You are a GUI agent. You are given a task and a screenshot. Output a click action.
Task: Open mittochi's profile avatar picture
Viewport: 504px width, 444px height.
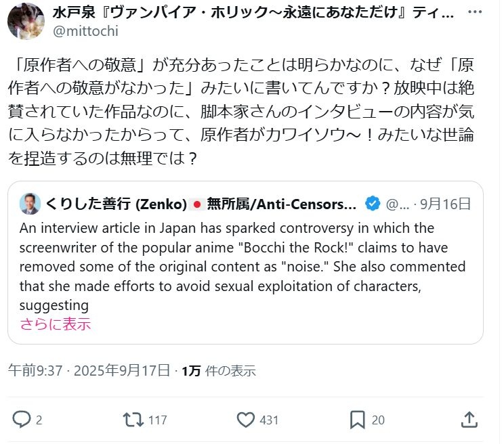[26, 21]
